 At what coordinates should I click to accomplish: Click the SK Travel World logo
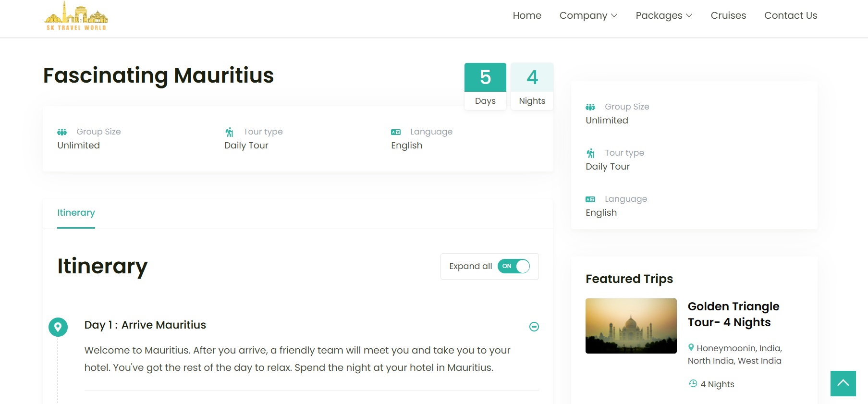click(76, 16)
